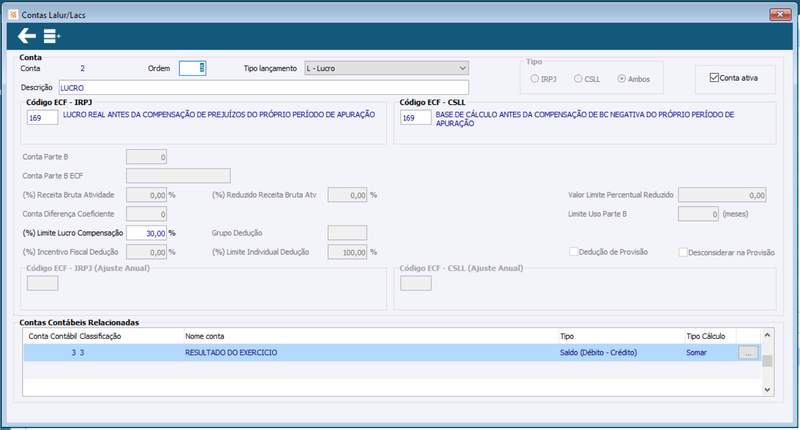Click the Reduzido Receita Bruta Atv field

tap(347, 195)
